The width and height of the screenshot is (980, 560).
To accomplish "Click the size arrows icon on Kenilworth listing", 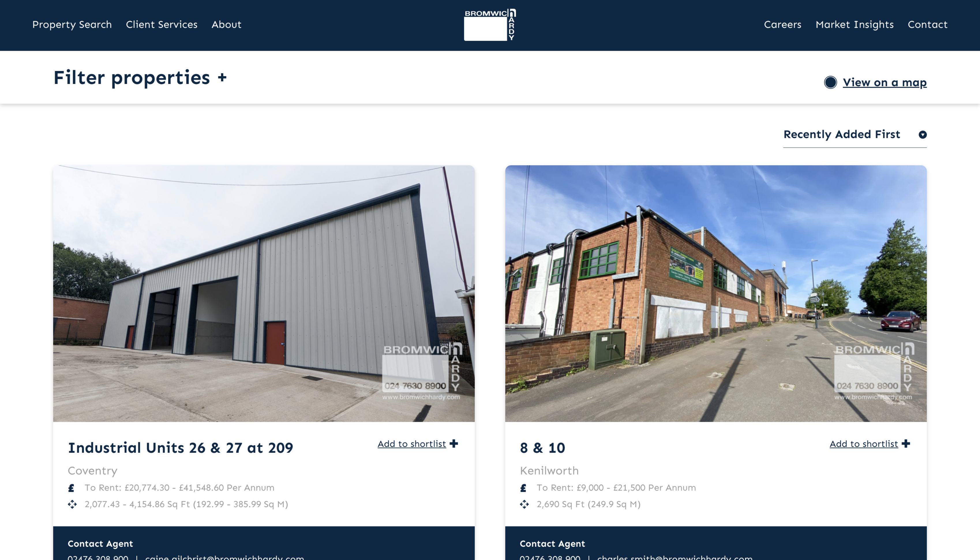I will [x=524, y=504].
